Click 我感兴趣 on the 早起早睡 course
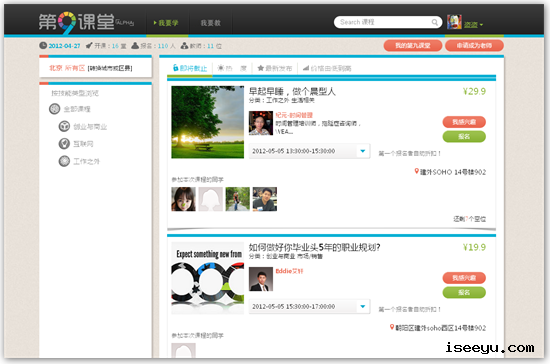 (x=464, y=122)
